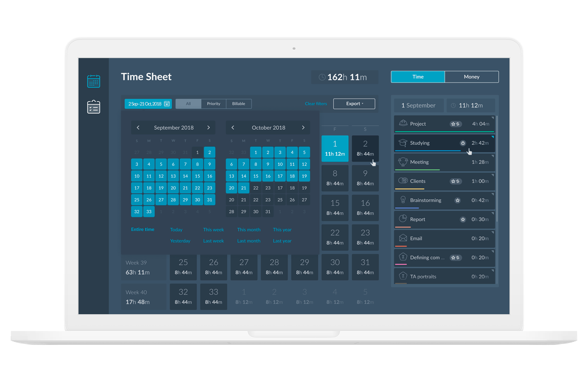Choose the Last month preset

249,241
